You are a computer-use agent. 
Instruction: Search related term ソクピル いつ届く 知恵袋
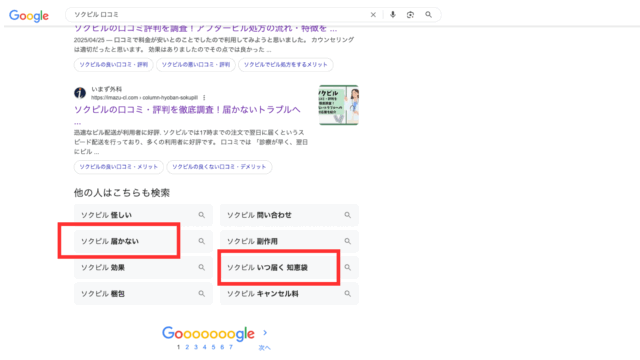289,267
